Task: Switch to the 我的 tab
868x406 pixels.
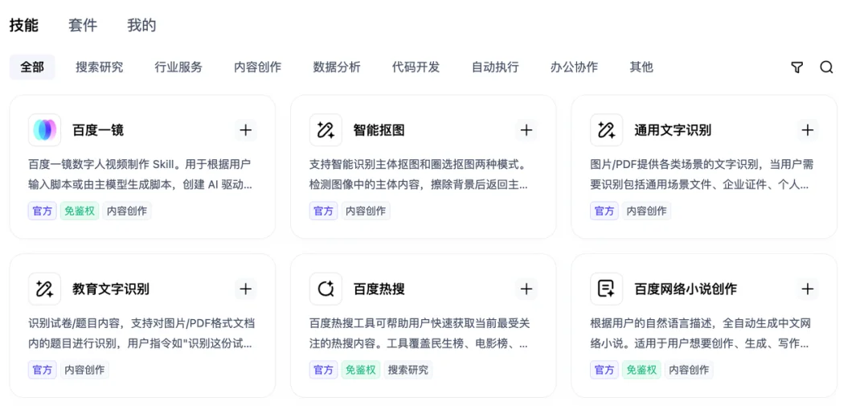Action: [141, 26]
